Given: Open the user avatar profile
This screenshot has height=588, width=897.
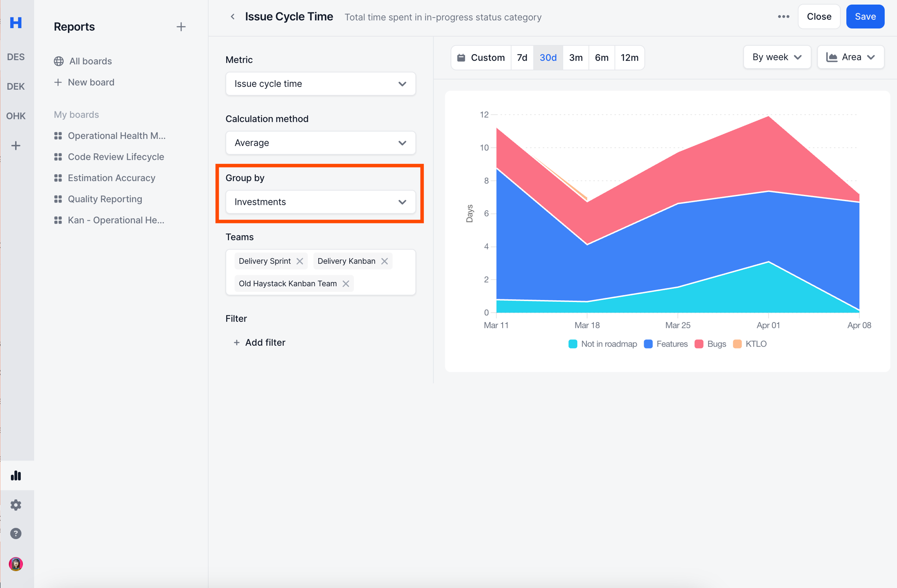Looking at the screenshot, I should pyautogui.click(x=16, y=563).
